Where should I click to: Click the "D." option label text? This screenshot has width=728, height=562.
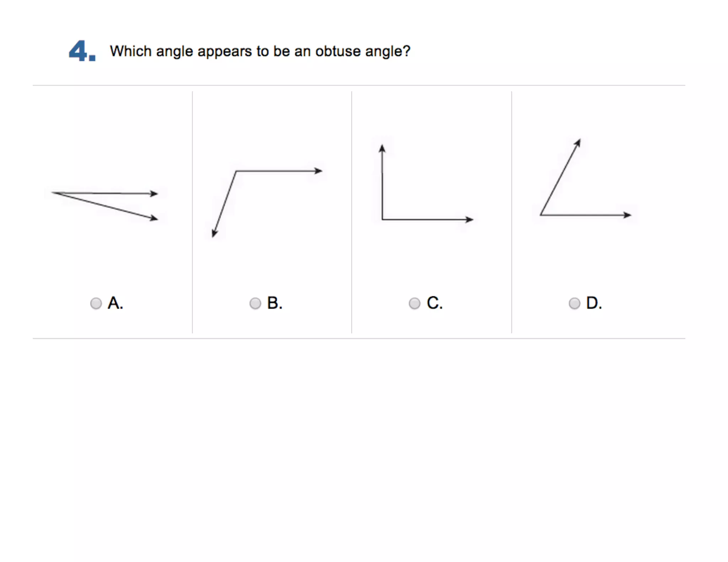[594, 303]
